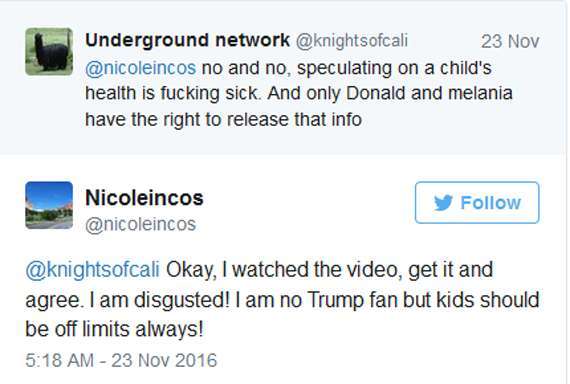570x384 pixels.
Task: Click gray @nicoleincos handle under the name
Action: coord(140,224)
